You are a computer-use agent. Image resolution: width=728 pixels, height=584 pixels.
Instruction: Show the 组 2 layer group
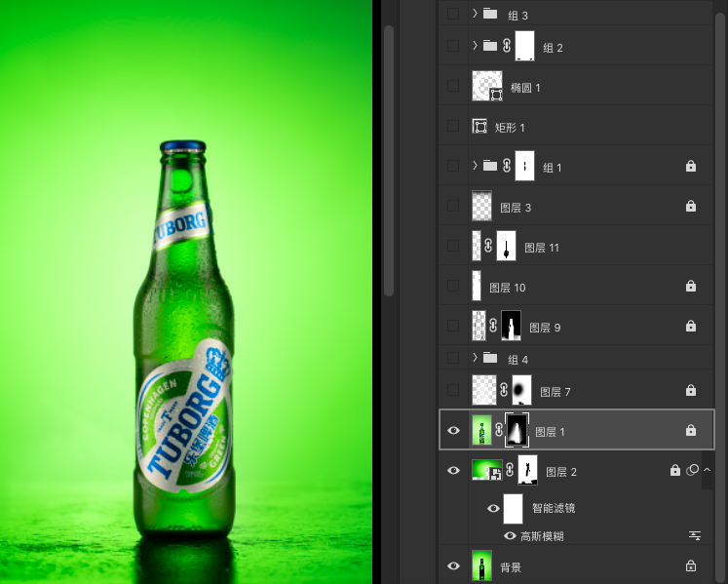453,46
